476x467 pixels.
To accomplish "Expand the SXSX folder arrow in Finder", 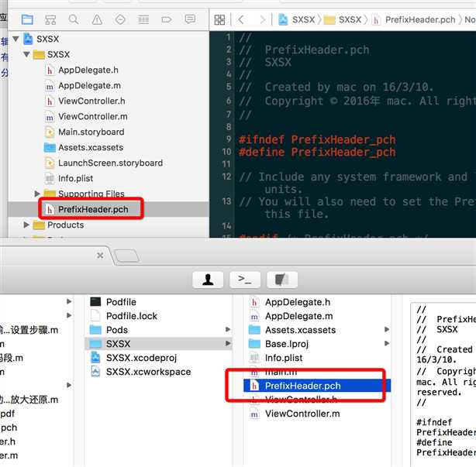I will pyautogui.click(x=228, y=343).
